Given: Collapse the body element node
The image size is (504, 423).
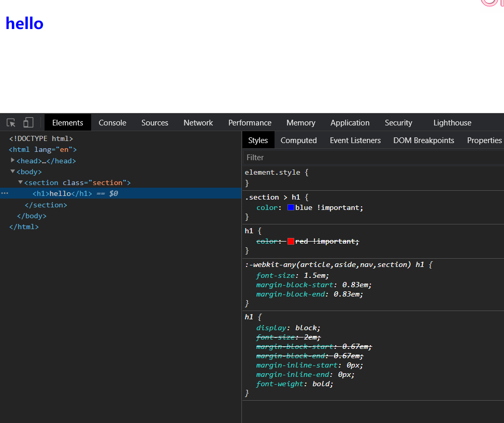Looking at the screenshot, I should point(13,171).
